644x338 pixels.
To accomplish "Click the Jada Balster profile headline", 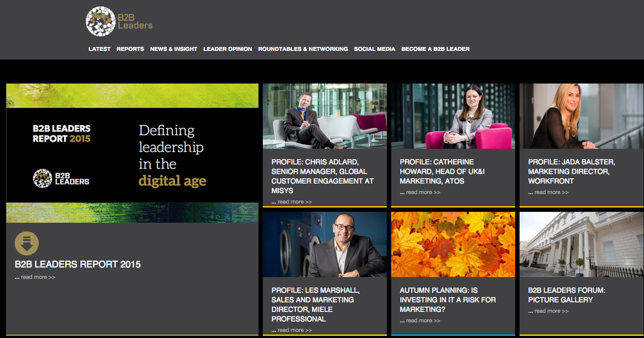I will [x=571, y=171].
